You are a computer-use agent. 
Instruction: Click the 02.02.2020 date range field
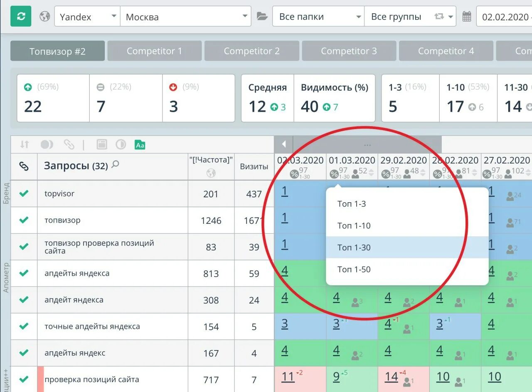click(x=504, y=17)
